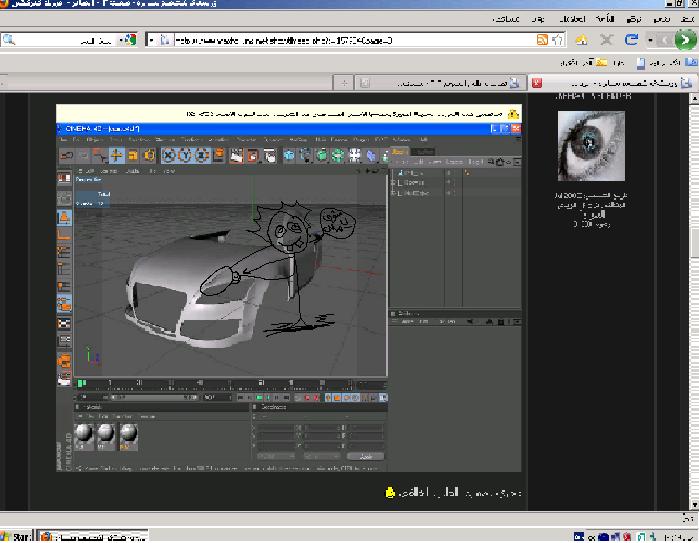Click the viewport layout icon at left palette top
699x543 pixels.
point(64,178)
